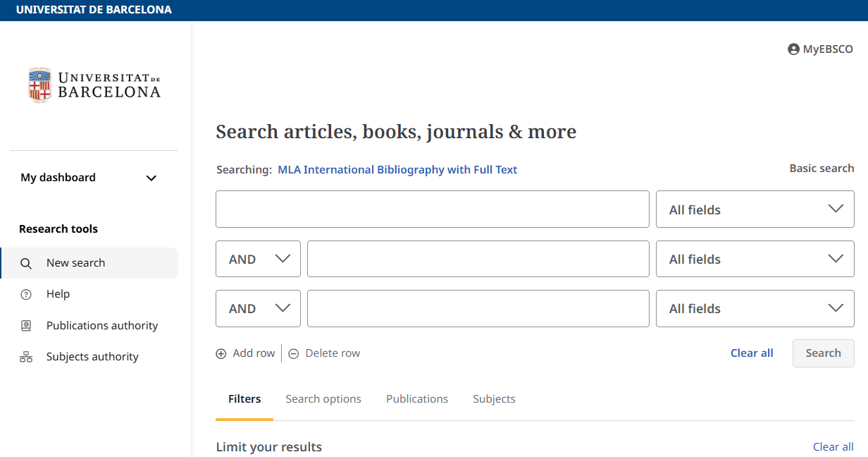This screenshot has width=868, height=457.
Task: Switch to the Subjects tab
Action: pos(494,399)
